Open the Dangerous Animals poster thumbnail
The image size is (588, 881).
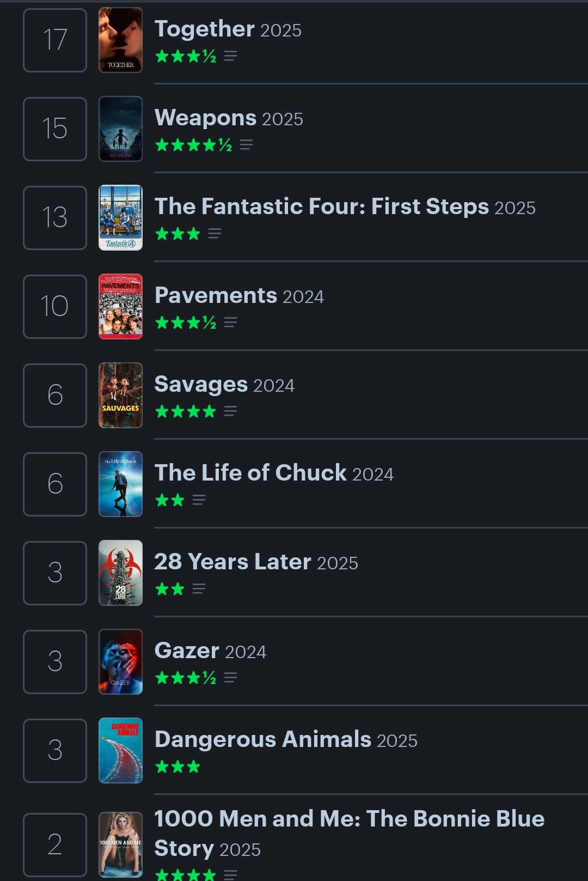(120, 750)
